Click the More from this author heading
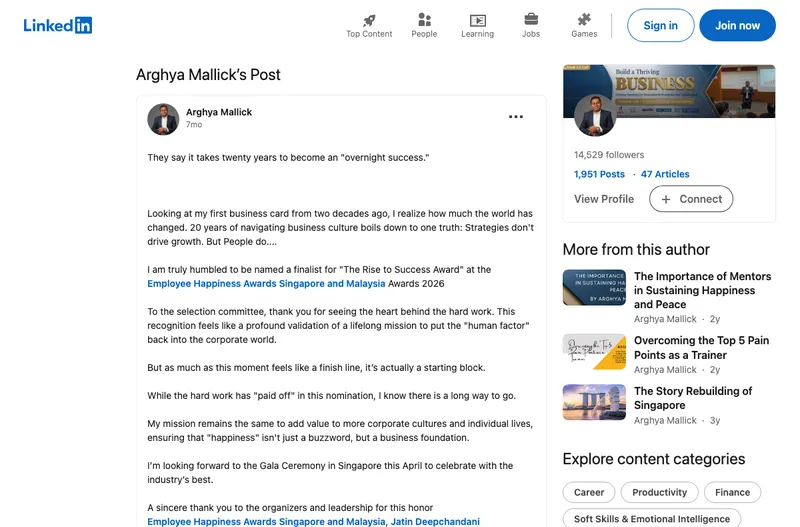Image resolution: width=800 pixels, height=527 pixels. (636, 249)
